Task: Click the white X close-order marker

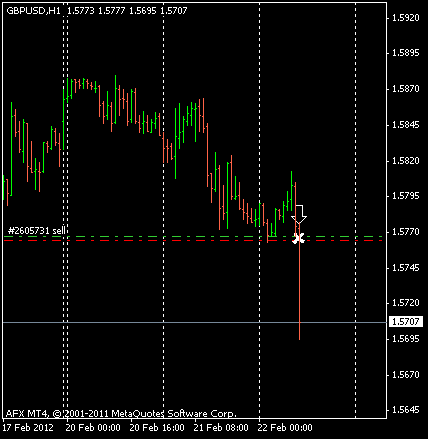Action: [299, 239]
